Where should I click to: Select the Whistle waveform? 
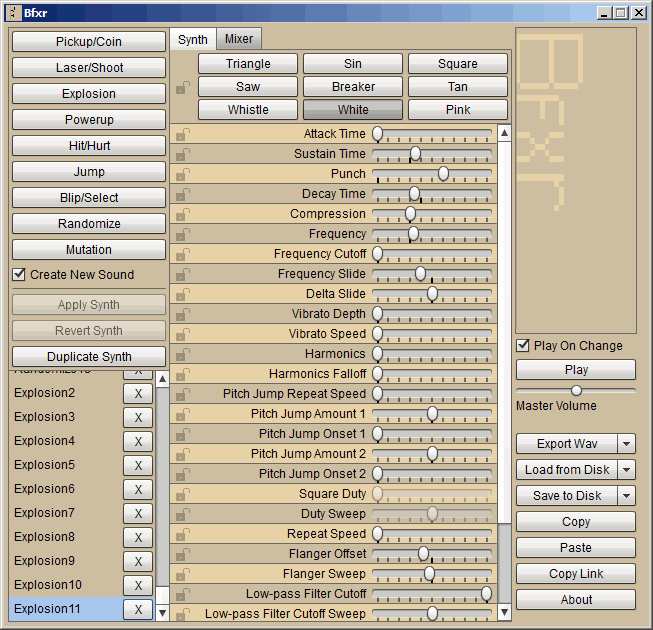coord(248,110)
